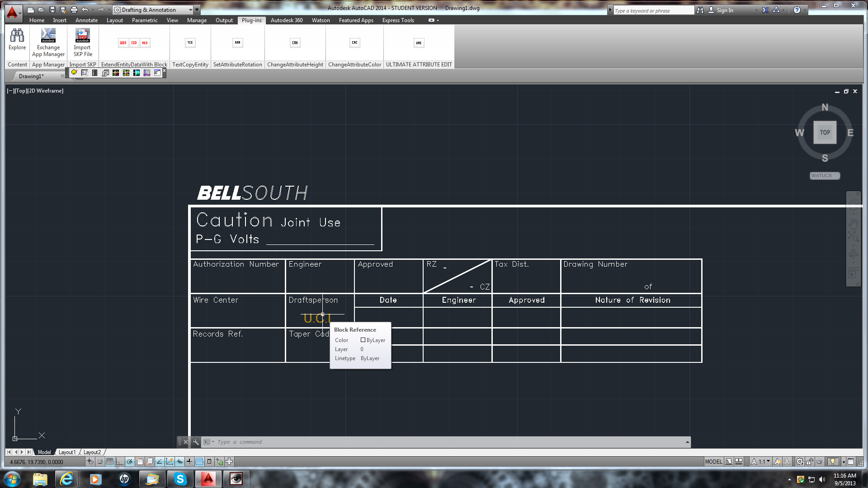Click Import SKP File icon
This screenshot has height=488, width=868.
tap(82, 36)
